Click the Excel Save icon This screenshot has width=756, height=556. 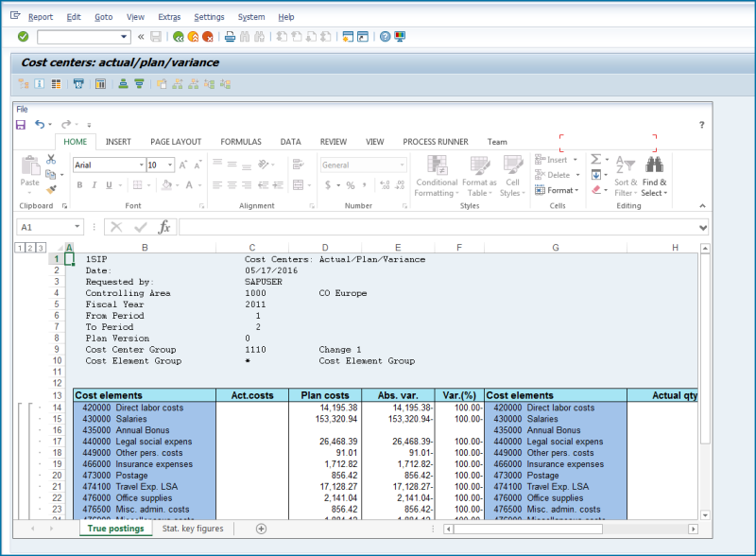pyautogui.click(x=21, y=125)
